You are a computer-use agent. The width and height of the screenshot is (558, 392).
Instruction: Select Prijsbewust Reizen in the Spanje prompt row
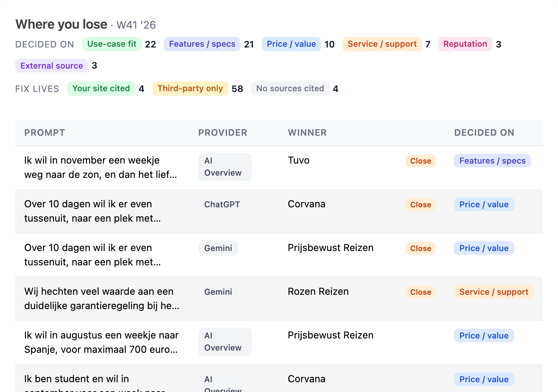click(x=331, y=335)
